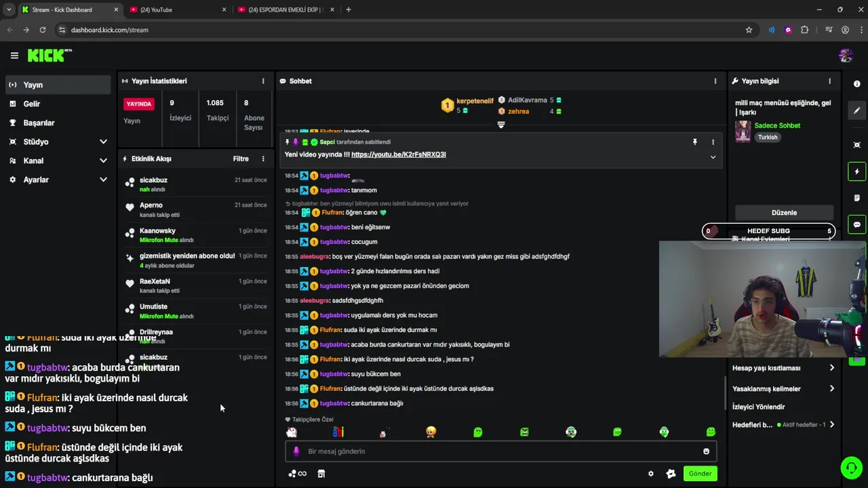
Task: Open browser extensions puzzle icon
Action: 805,30
